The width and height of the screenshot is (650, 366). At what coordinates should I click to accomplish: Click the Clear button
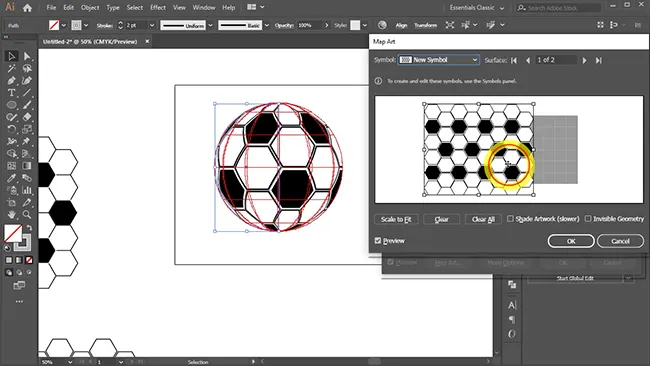point(441,219)
